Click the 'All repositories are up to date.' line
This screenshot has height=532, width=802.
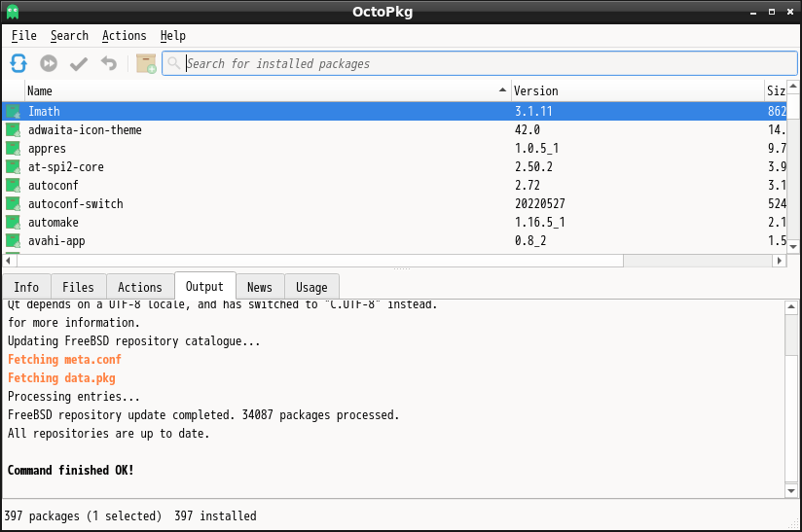point(108,434)
